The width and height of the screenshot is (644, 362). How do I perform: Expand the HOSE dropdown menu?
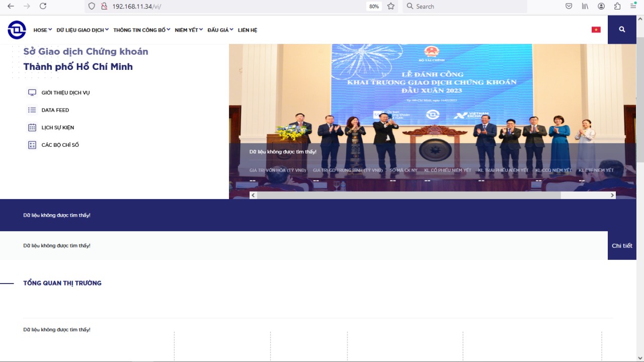click(x=42, y=30)
